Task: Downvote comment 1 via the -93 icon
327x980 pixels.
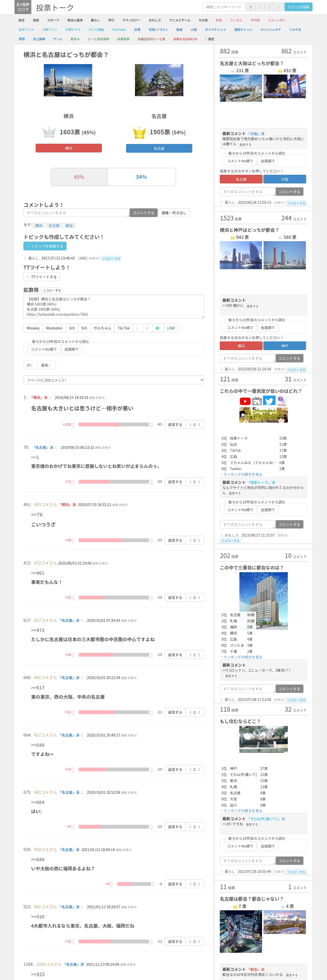Action: coord(152,425)
